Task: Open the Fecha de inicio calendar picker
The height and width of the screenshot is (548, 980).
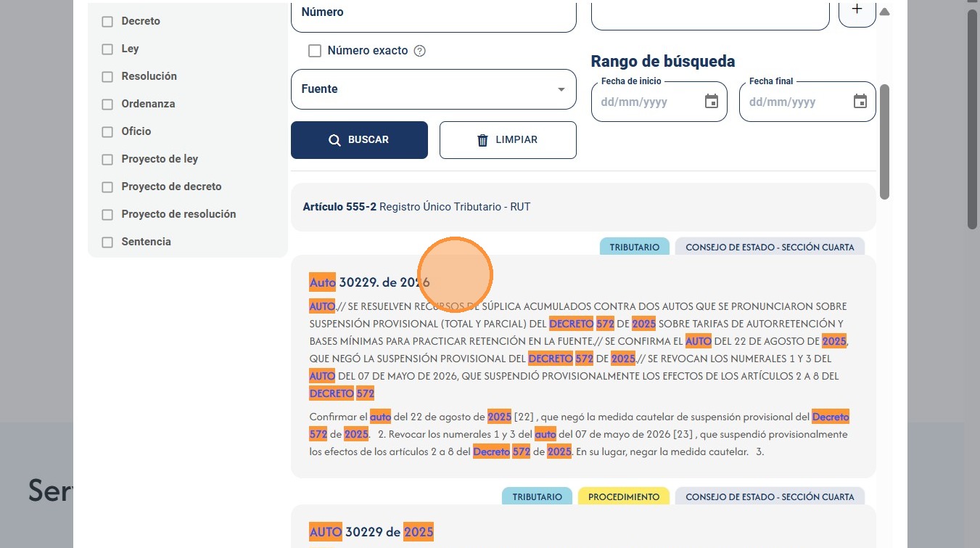Action: click(711, 102)
